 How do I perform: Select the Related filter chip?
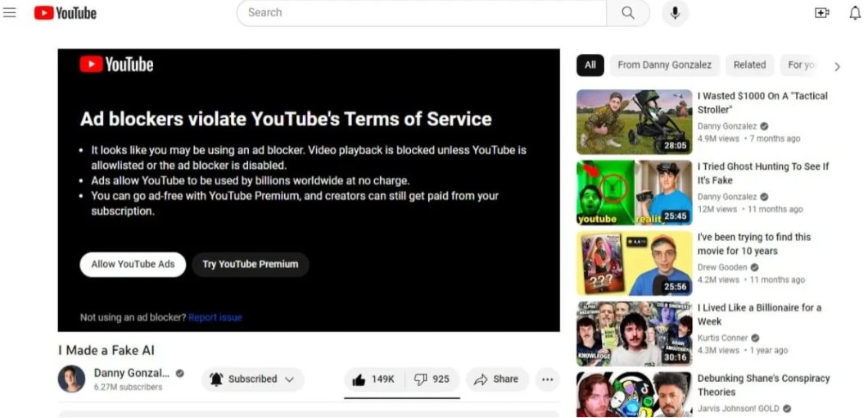coord(749,65)
